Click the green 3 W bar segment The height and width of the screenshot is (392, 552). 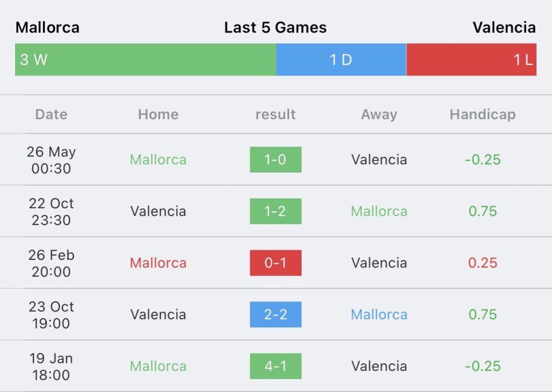click(x=146, y=59)
